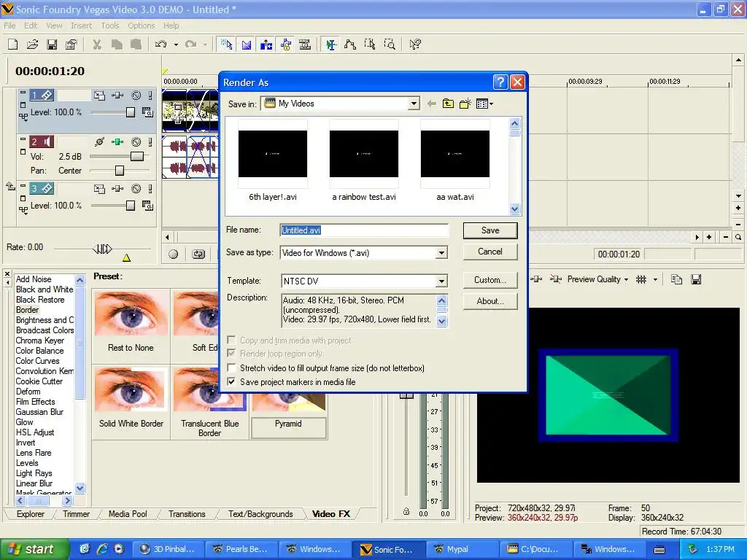Click the transport Record button
Image resolution: width=747 pixels, height=560 pixels.
coord(174,254)
